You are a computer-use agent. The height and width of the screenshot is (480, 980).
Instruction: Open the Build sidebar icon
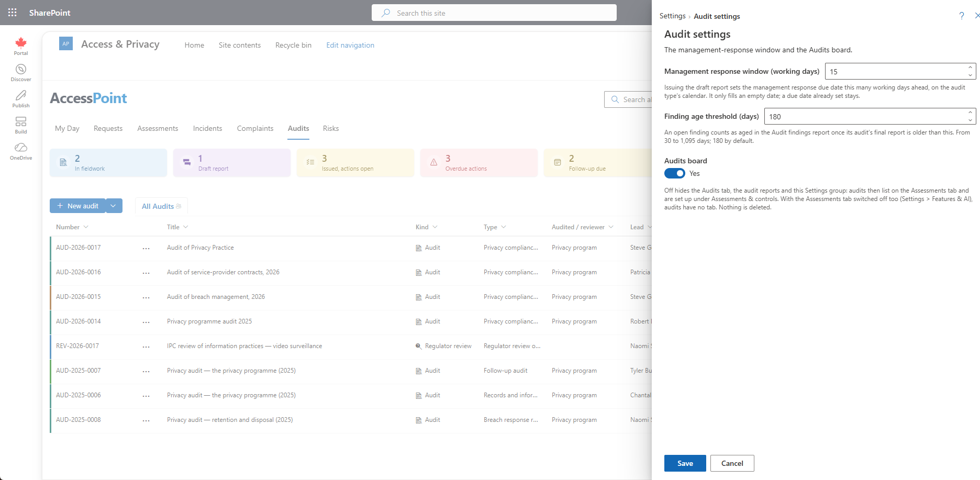click(x=21, y=121)
